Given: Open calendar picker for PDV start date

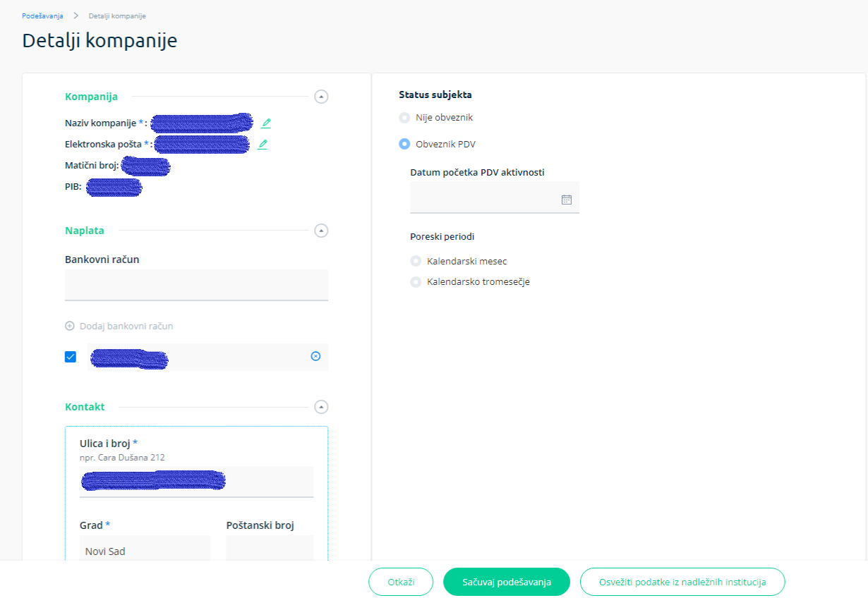Looking at the screenshot, I should pos(566,200).
